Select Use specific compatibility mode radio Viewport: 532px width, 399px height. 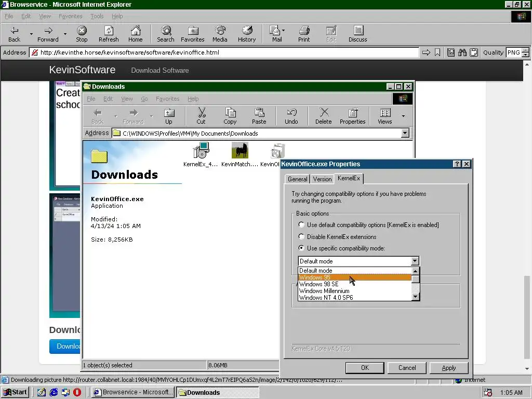pyautogui.click(x=301, y=248)
